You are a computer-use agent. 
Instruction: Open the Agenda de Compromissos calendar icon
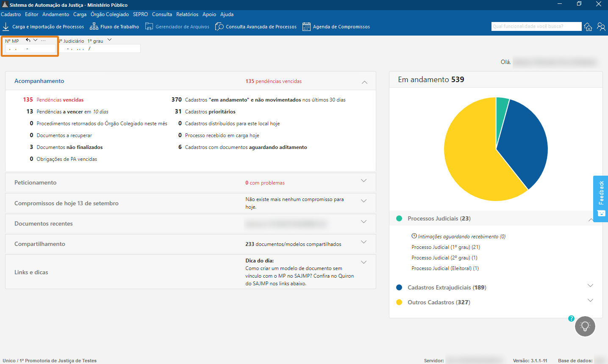pos(306,27)
